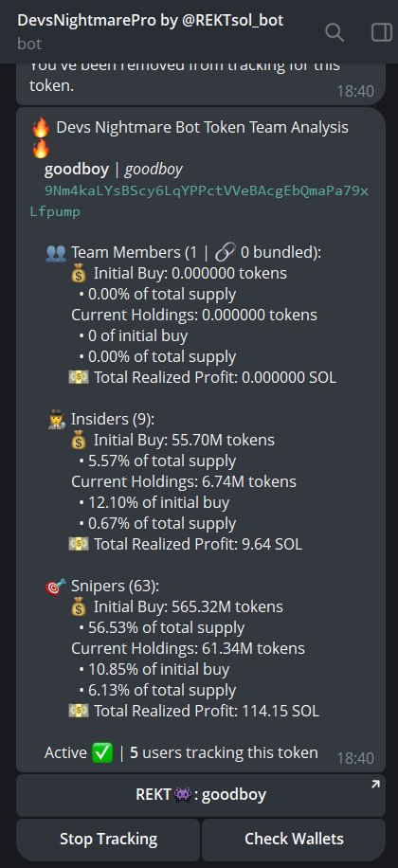Click the removed from tracking message bubble

tap(200, 83)
